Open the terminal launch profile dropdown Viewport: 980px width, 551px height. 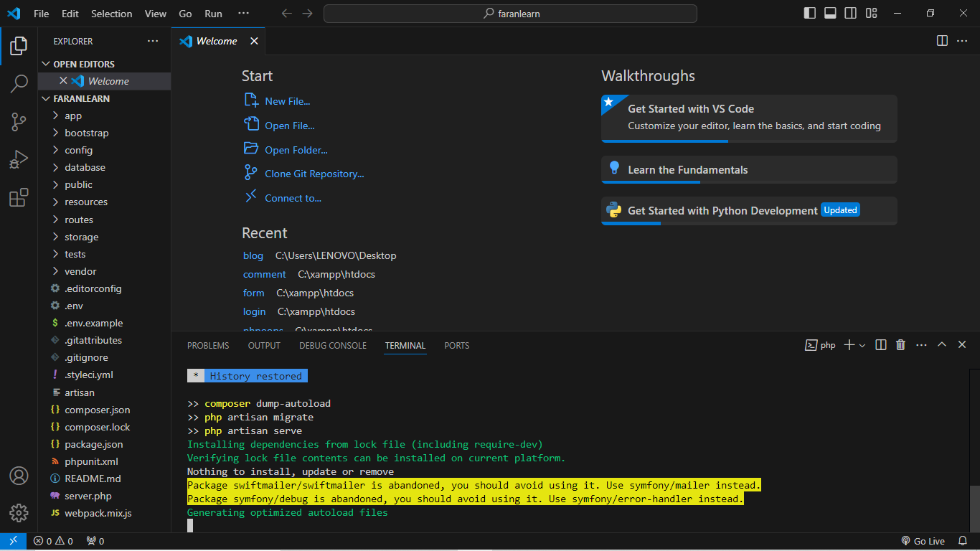862,345
